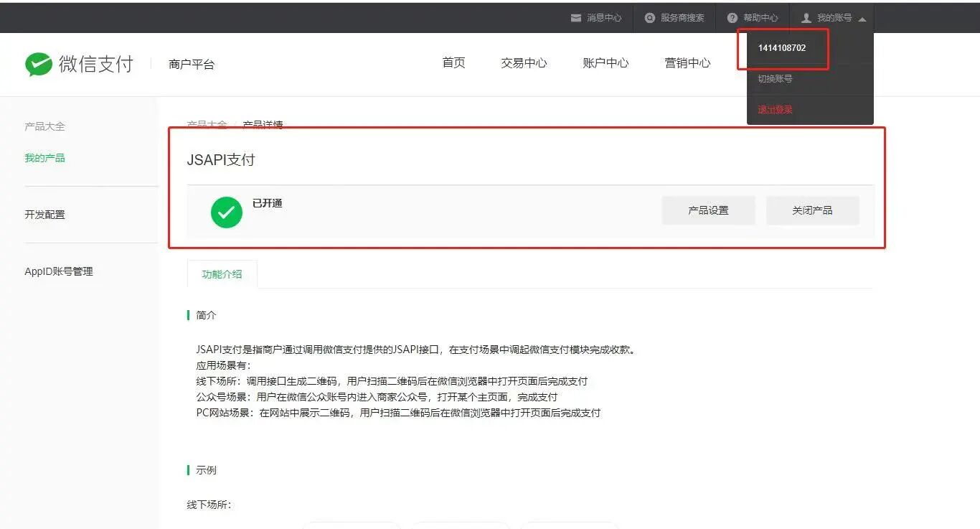The height and width of the screenshot is (529, 980).
Task: Open AppID账号管理 in the sidebar
Action: click(x=59, y=271)
